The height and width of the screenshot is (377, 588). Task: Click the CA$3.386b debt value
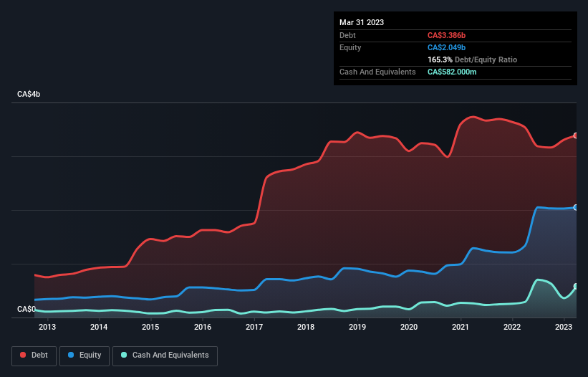(446, 35)
